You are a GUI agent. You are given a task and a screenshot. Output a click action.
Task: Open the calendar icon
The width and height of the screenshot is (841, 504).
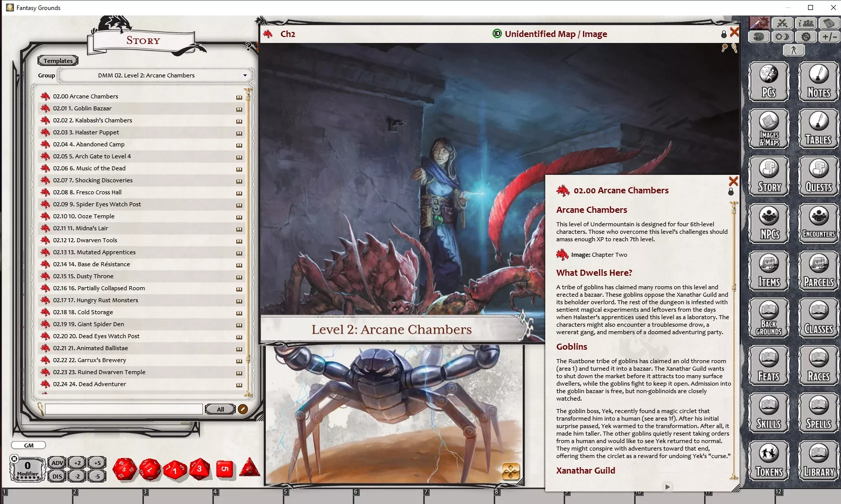[830, 23]
